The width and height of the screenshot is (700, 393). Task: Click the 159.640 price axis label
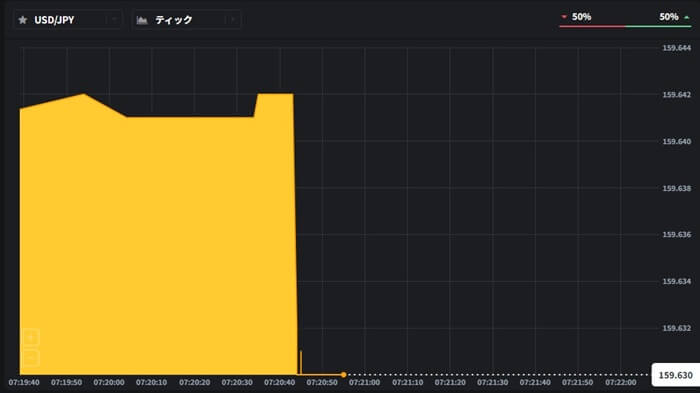click(x=676, y=142)
